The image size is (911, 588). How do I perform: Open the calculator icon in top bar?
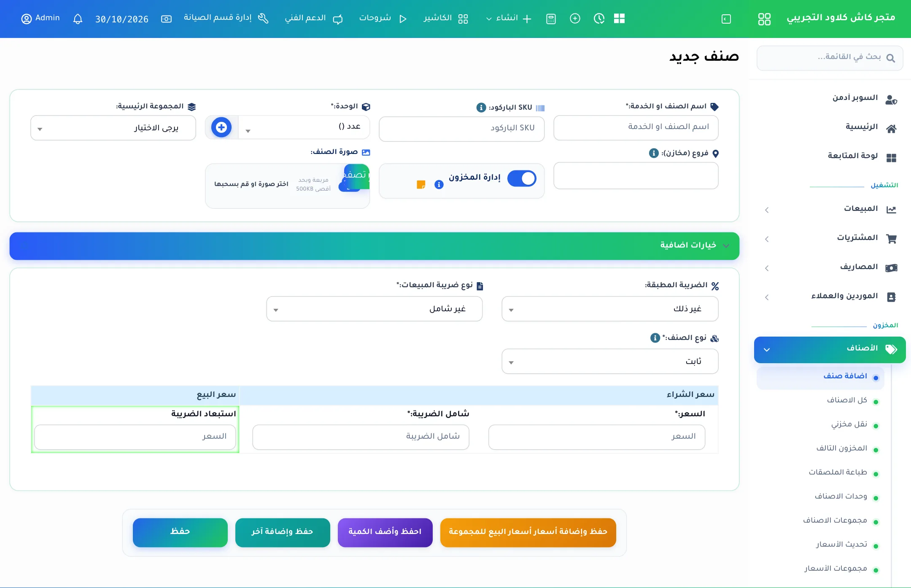551,19
